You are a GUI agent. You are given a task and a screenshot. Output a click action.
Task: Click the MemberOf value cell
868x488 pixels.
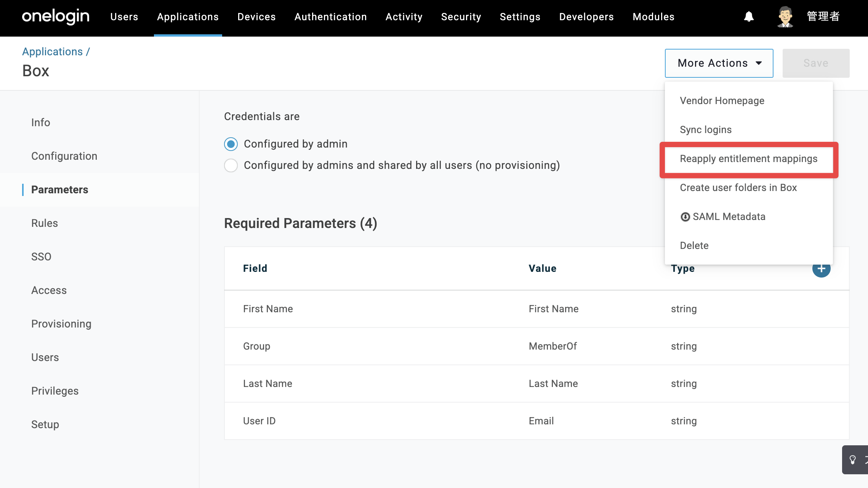[x=553, y=346]
